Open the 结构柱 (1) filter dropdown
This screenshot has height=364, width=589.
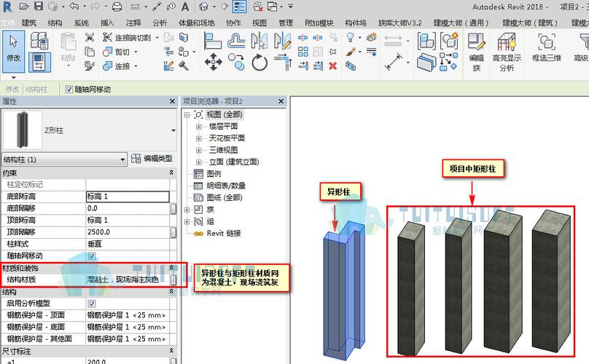123,159
